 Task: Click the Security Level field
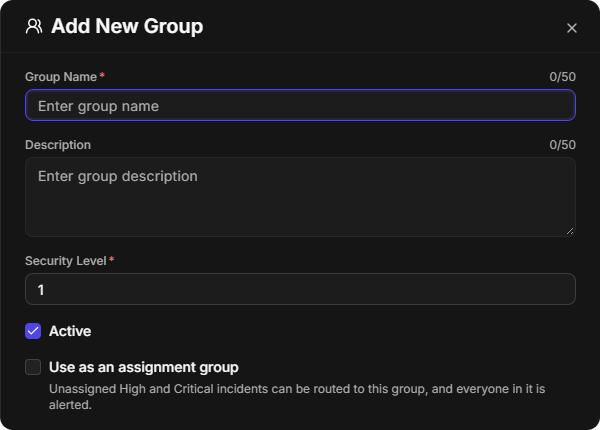click(x=300, y=289)
